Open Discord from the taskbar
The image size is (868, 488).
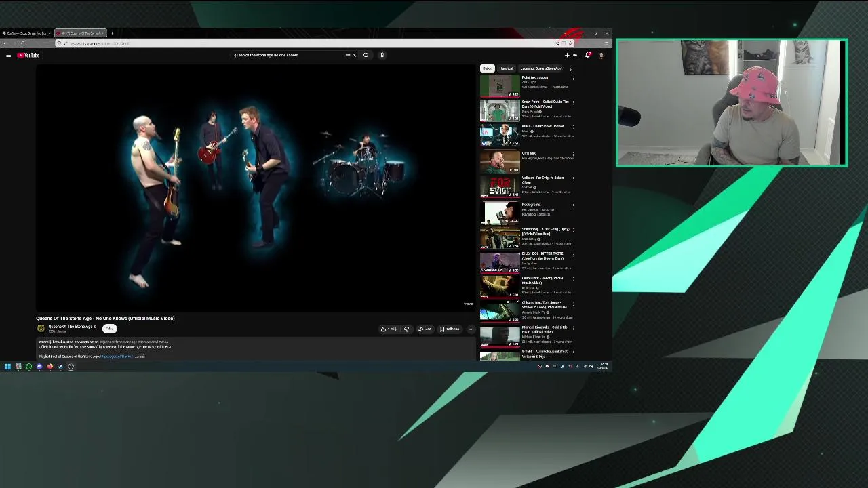pos(39,367)
